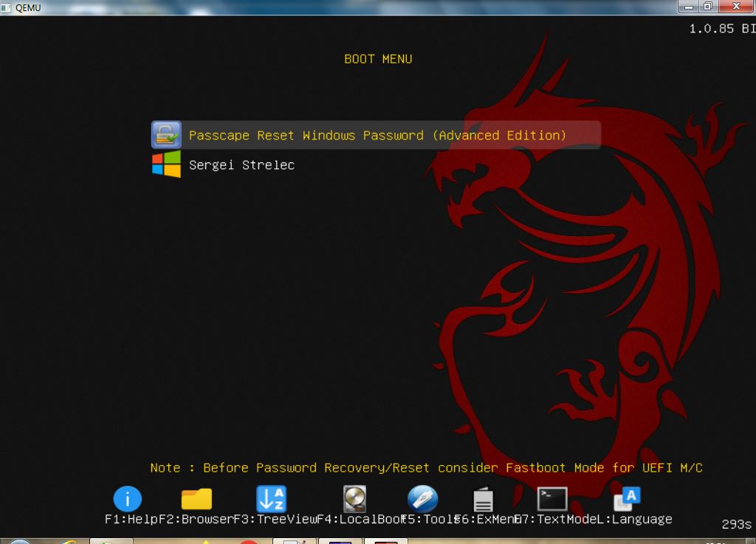
Task: Click the Windows logo beside Sergei Strelec
Action: [166, 165]
